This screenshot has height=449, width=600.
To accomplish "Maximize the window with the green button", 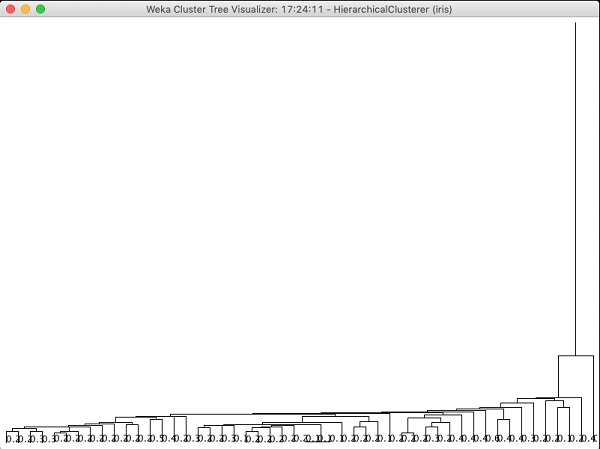I will coord(41,9).
